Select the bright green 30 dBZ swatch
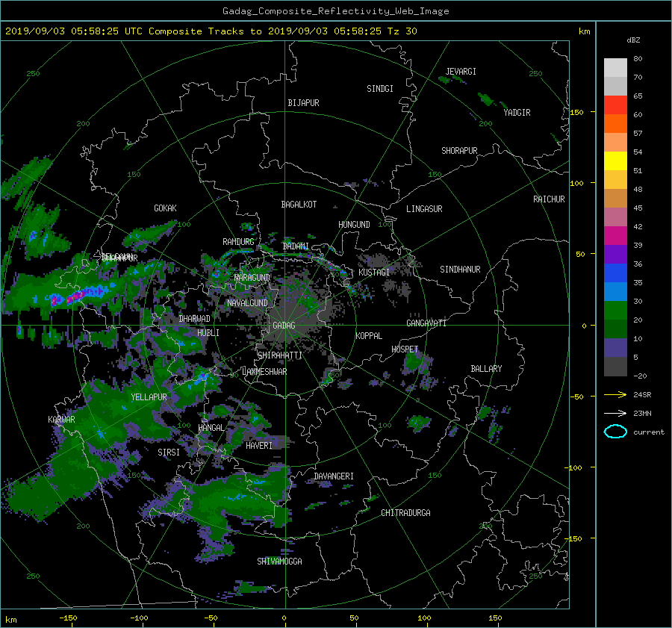The width and height of the screenshot is (672, 628). [x=615, y=310]
